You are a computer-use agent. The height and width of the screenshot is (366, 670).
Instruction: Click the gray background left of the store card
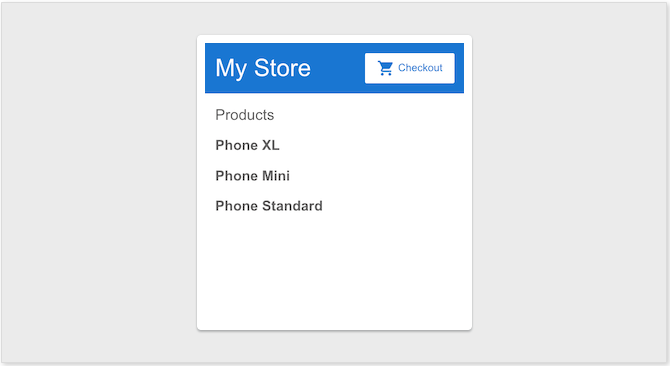pyautogui.click(x=99, y=183)
